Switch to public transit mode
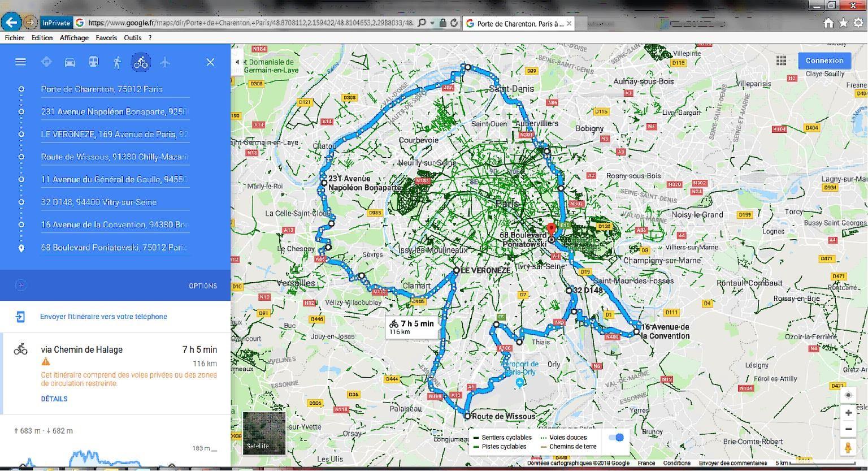 point(94,62)
